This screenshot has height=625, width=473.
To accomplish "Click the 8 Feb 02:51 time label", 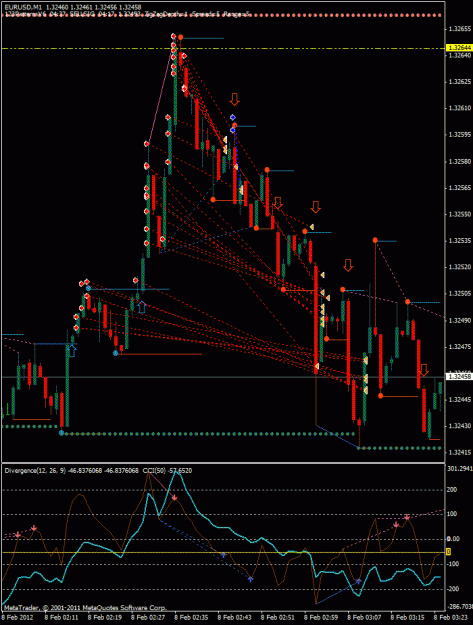I will click(278, 617).
